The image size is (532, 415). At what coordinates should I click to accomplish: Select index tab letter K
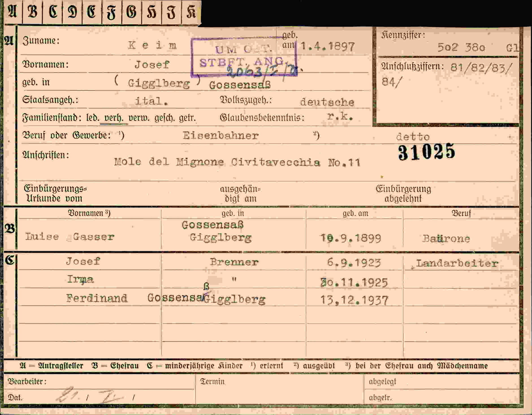click(191, 12)
